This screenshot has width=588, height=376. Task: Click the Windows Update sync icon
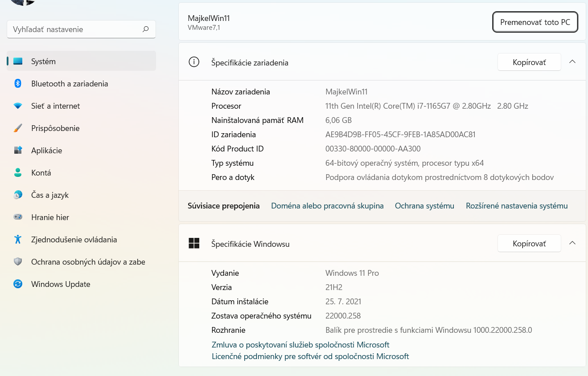pyautogui.click(x=18, y=284)
